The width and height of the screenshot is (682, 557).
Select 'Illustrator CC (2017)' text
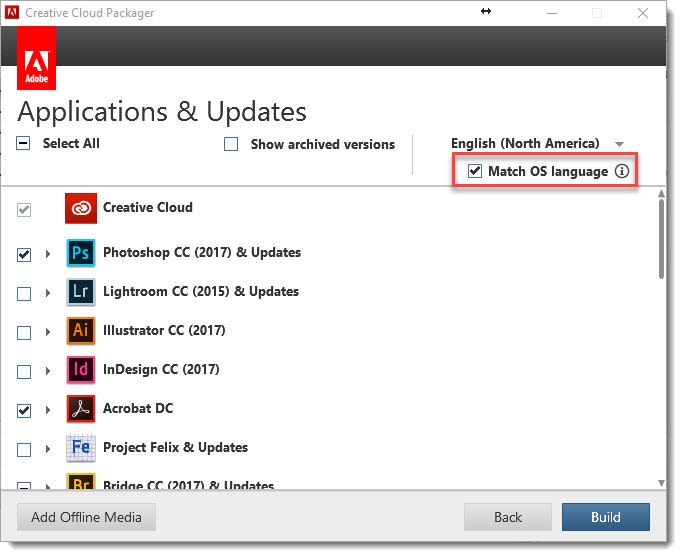164,330
